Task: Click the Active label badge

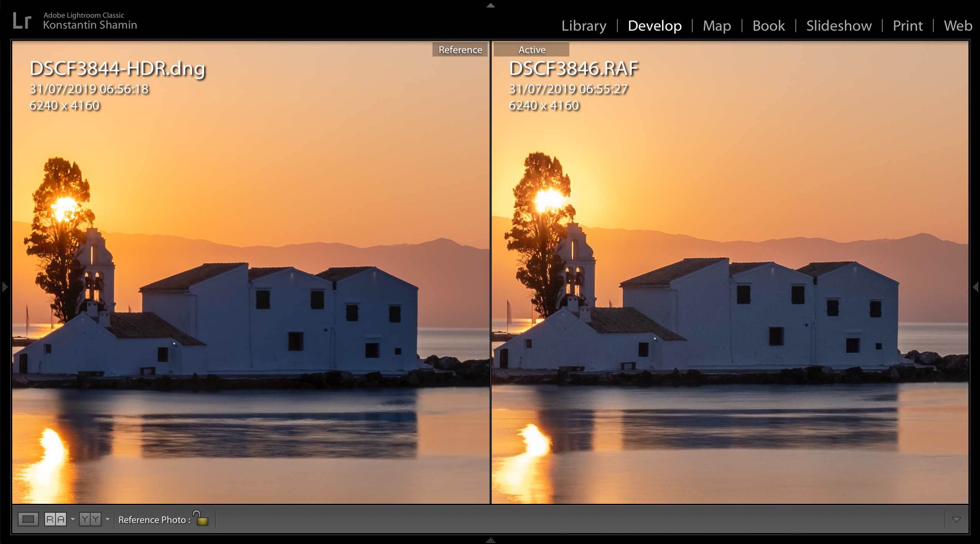Action: coord(531,50)
